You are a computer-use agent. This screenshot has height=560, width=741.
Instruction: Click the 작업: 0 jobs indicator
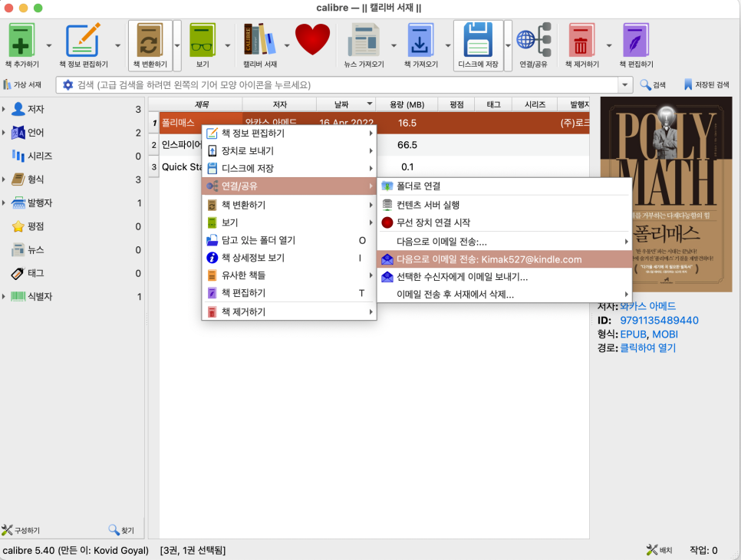[x=703, y=550]
